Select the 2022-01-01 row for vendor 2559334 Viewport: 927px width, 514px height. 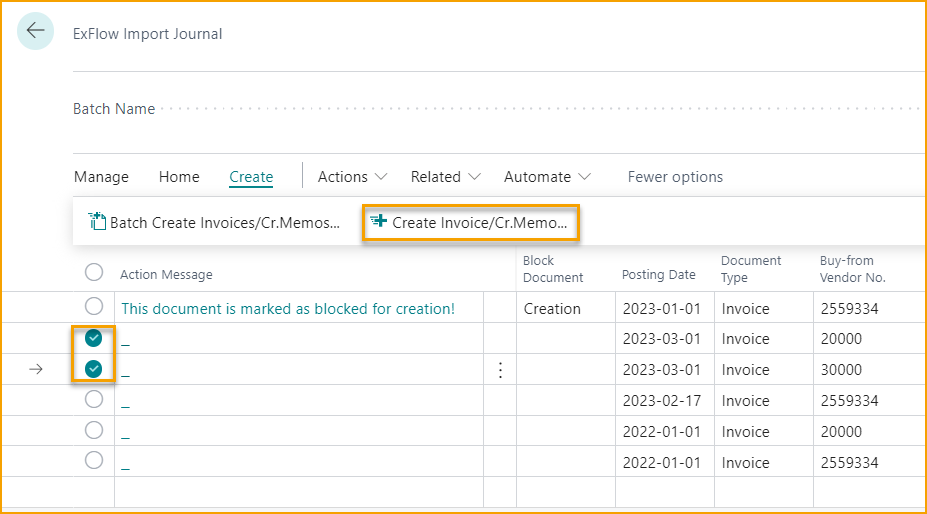[93, 460]
